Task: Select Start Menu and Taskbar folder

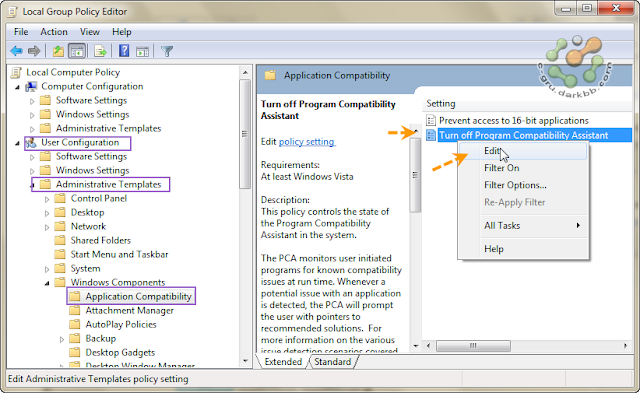Action: 119,254
